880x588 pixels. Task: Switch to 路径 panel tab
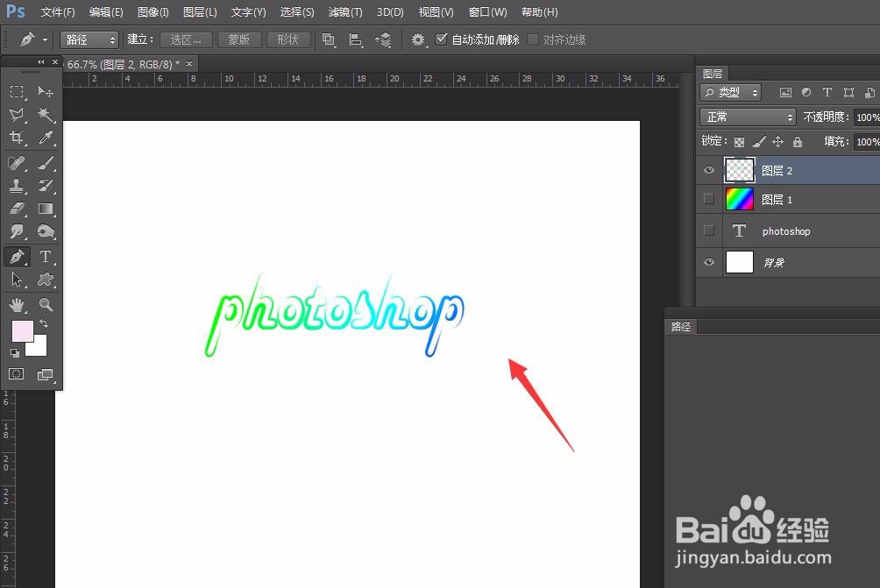(x=681, y=327)
